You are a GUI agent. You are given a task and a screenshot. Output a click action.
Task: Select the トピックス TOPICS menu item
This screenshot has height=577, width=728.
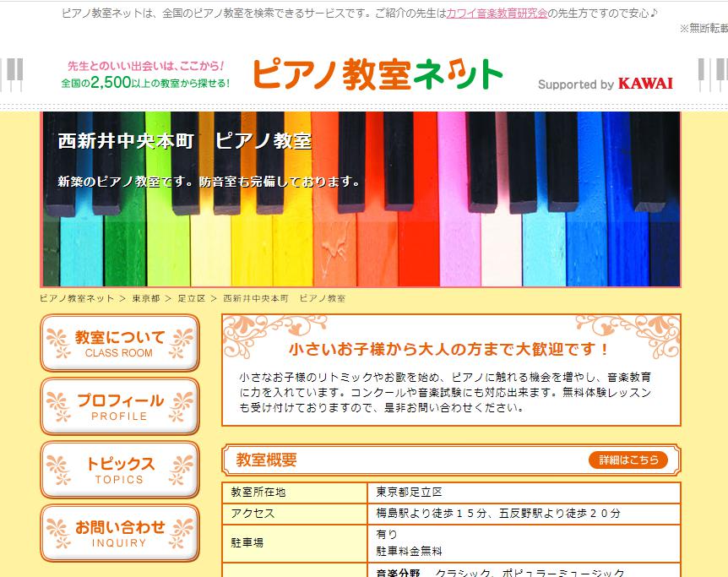click(120, 470)
